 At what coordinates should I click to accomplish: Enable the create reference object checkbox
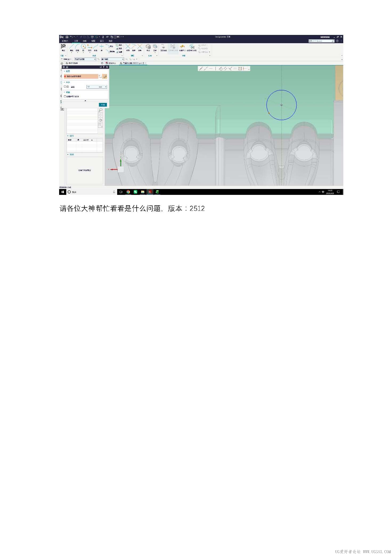point(65,96)
